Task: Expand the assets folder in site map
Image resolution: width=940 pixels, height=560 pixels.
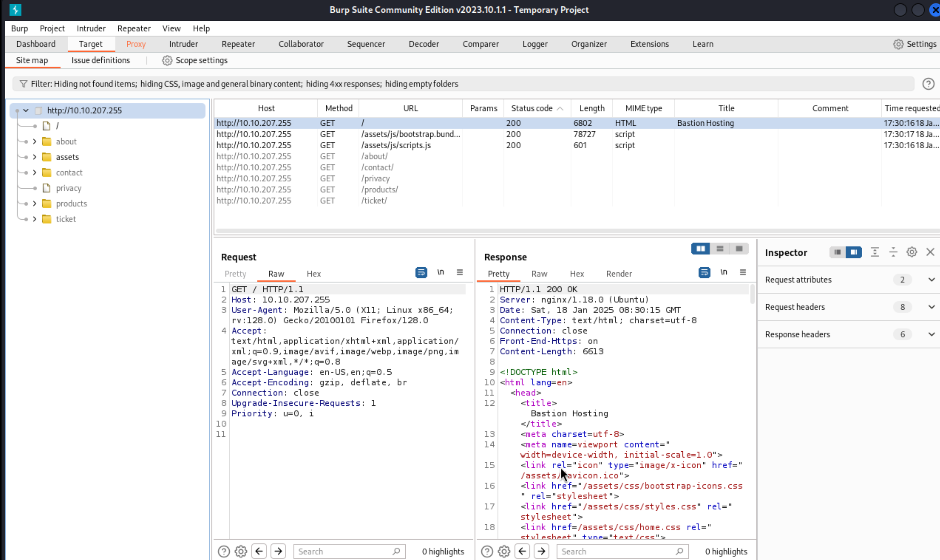Action: (x=34, y=157)
